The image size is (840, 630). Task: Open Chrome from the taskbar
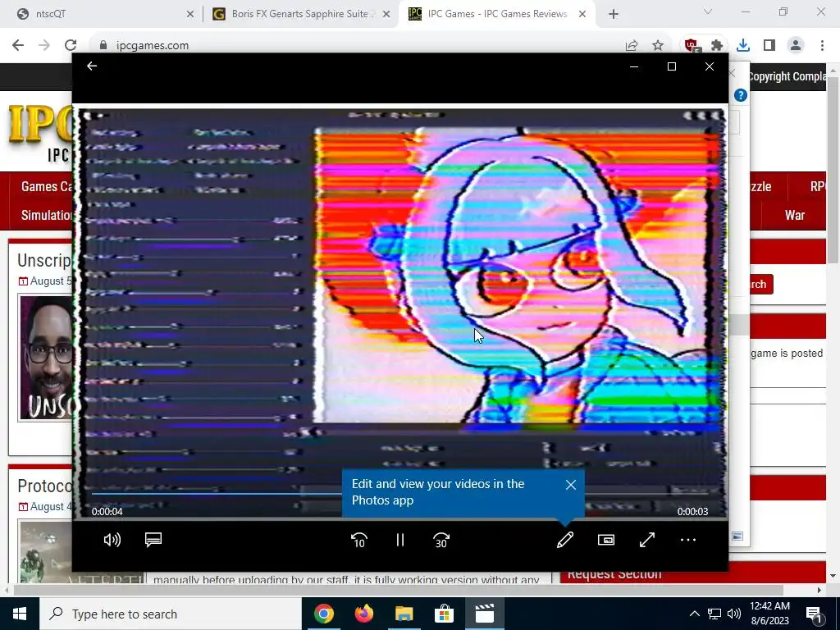click(323, 614)
